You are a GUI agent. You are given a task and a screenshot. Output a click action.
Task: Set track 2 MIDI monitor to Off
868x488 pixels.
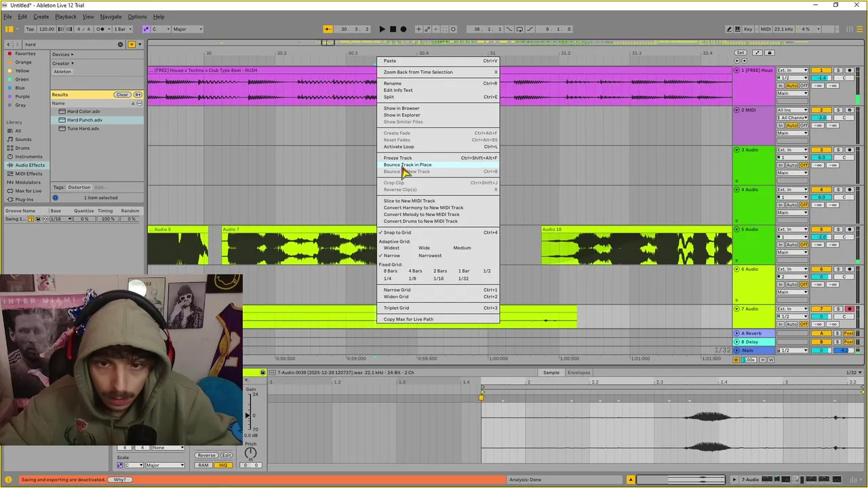[x=804, y=125]
